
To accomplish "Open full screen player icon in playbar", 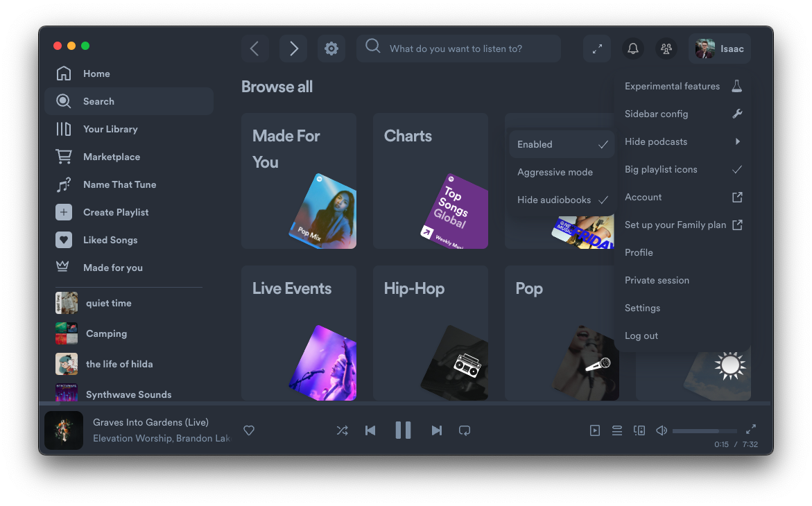I will tap(751, 429).
